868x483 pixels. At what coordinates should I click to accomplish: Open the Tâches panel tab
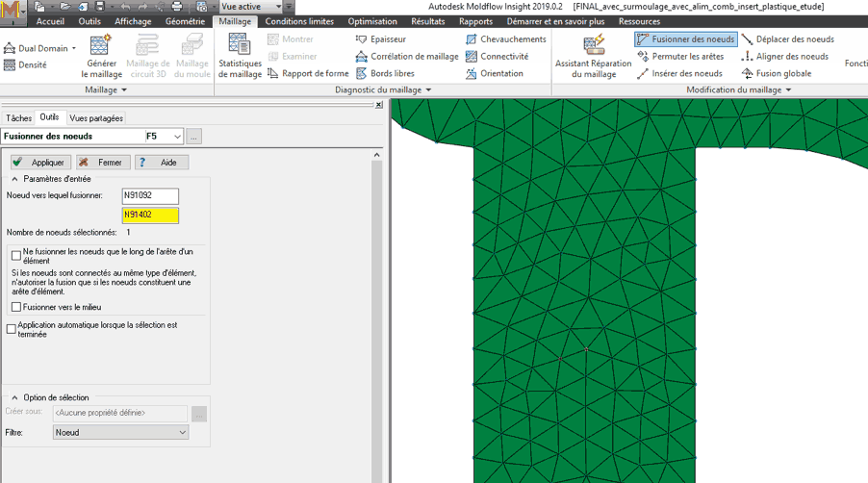point(18,118)
